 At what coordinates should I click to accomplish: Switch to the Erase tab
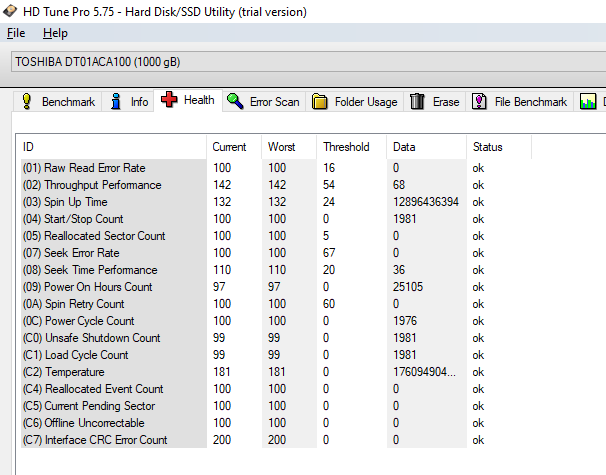click(435, 102)
